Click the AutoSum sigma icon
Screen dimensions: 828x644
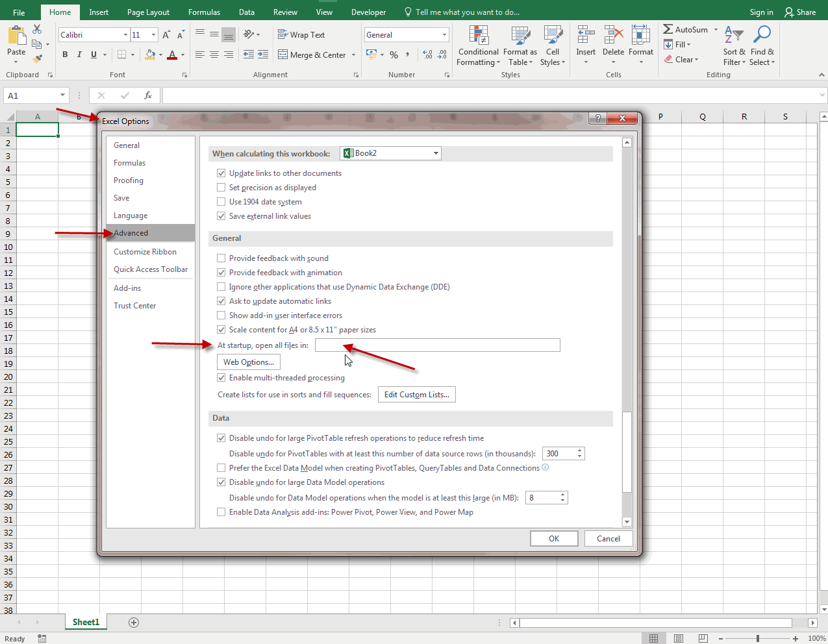668,30
